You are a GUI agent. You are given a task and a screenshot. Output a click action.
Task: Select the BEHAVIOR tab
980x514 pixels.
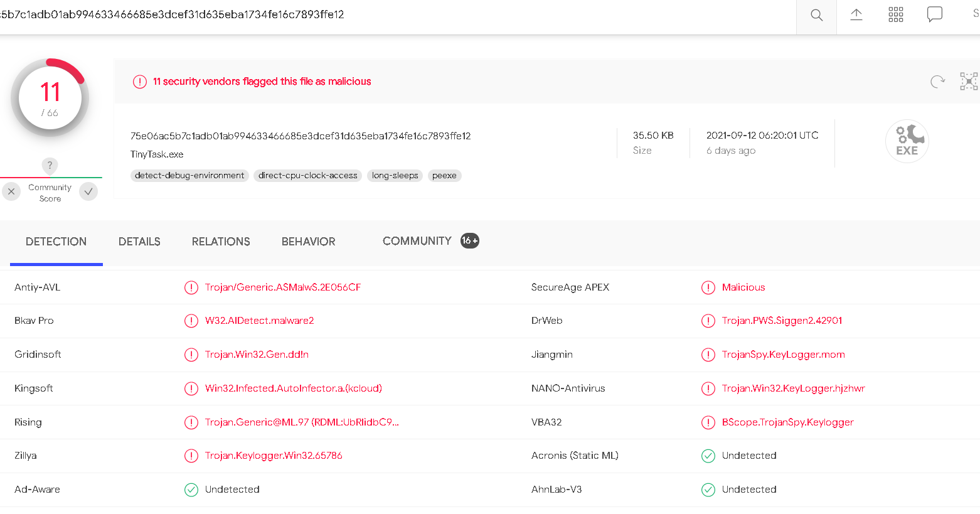(x=308, y=242)
